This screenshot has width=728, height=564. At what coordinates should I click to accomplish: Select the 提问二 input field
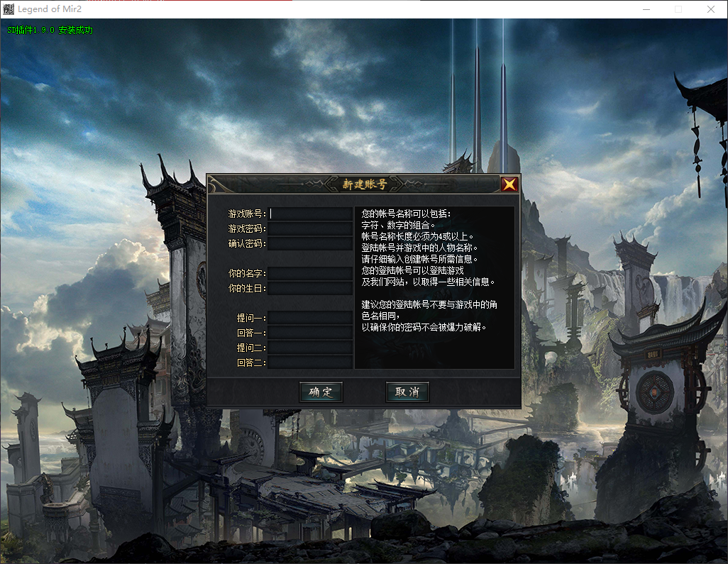point(309,347)
